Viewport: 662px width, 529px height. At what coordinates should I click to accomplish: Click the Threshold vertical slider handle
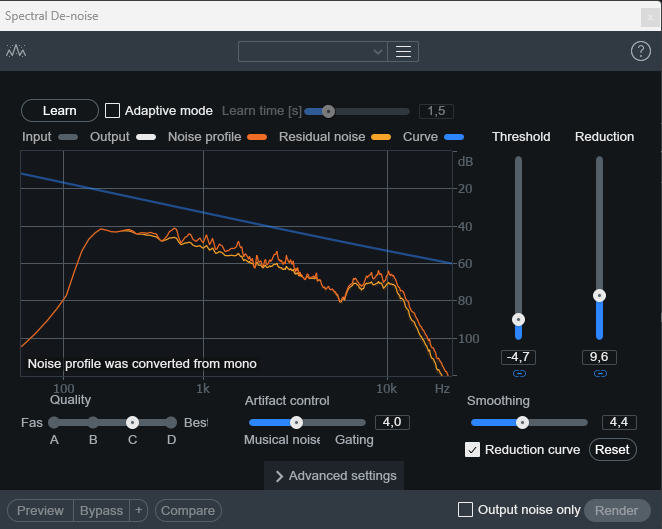[518, 320]
